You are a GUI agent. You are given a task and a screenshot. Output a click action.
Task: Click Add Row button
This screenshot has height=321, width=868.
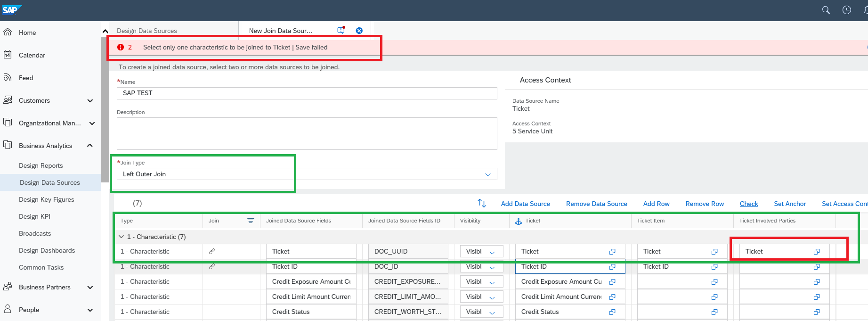tap(657, 204)
